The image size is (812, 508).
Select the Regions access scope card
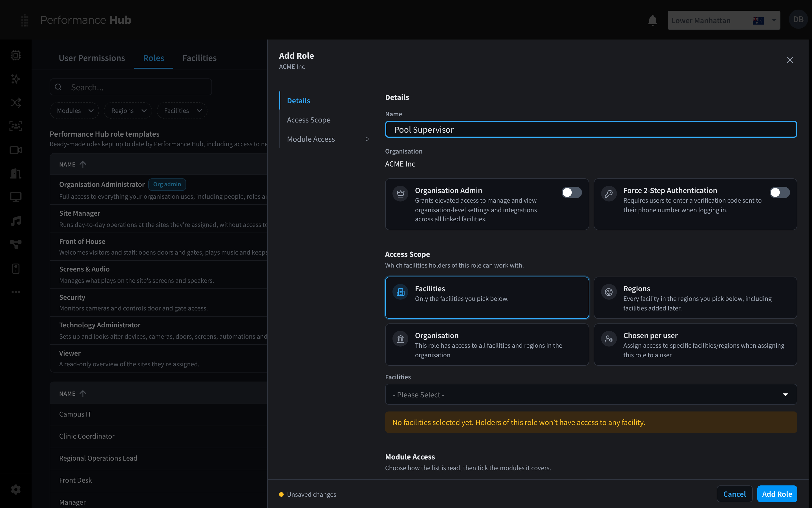[695, 298]
